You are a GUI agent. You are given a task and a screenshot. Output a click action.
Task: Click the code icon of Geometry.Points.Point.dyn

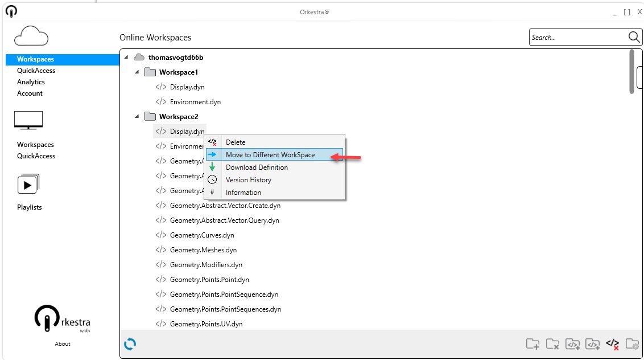tap(161, 279)
